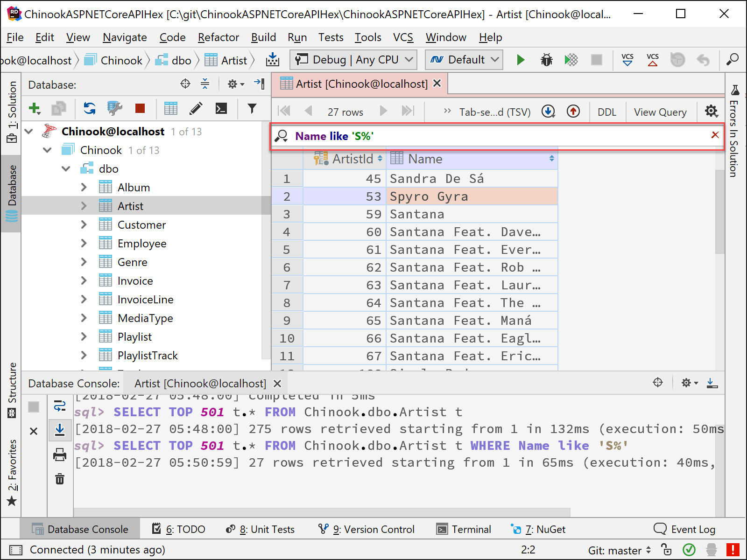Collapse the Chinook@localhost data source node
This screenshot has width=747, height=560.
click(29, 132)
